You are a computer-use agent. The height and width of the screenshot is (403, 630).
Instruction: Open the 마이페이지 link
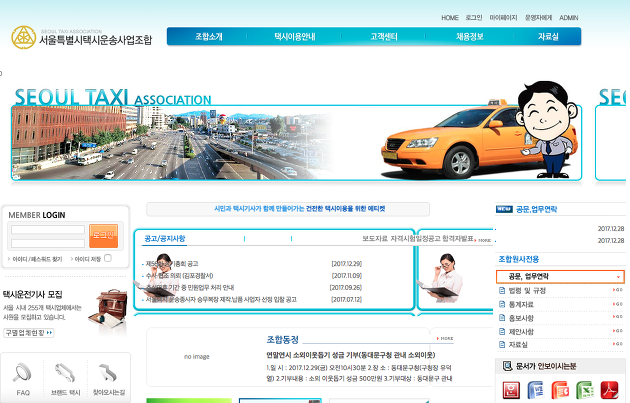click(x=503, y=18)
